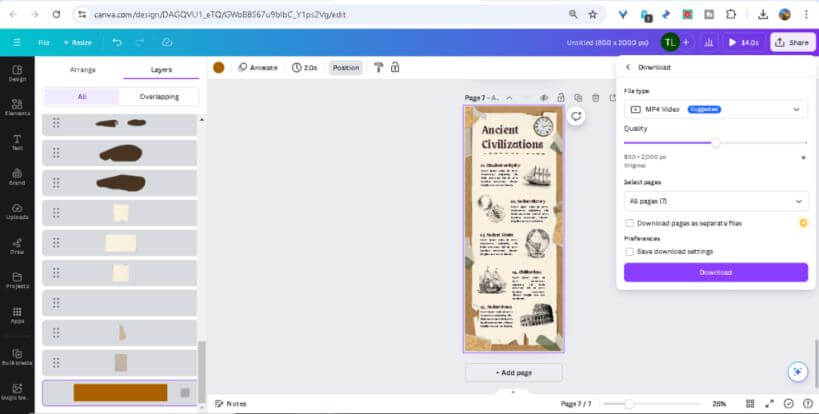Open design checklist checkmark icon
Image resolution: width=819 pixels, height=414 pixels.
[x=789, y=404]
